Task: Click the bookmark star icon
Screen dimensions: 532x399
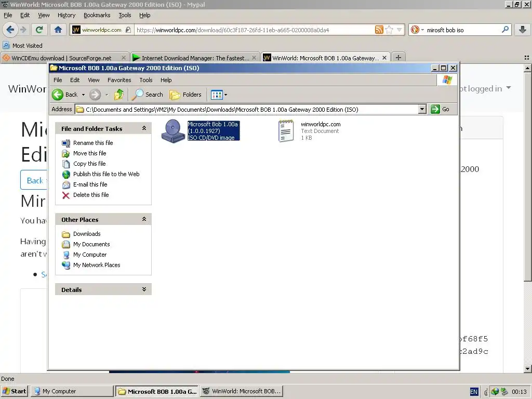Action: [x=389, y=30]
